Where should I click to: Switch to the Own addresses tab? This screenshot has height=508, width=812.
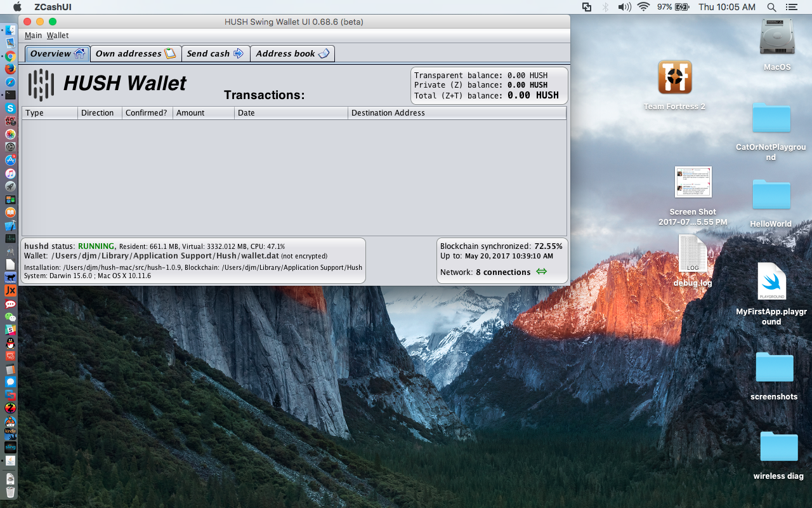[x=136, y=53]
